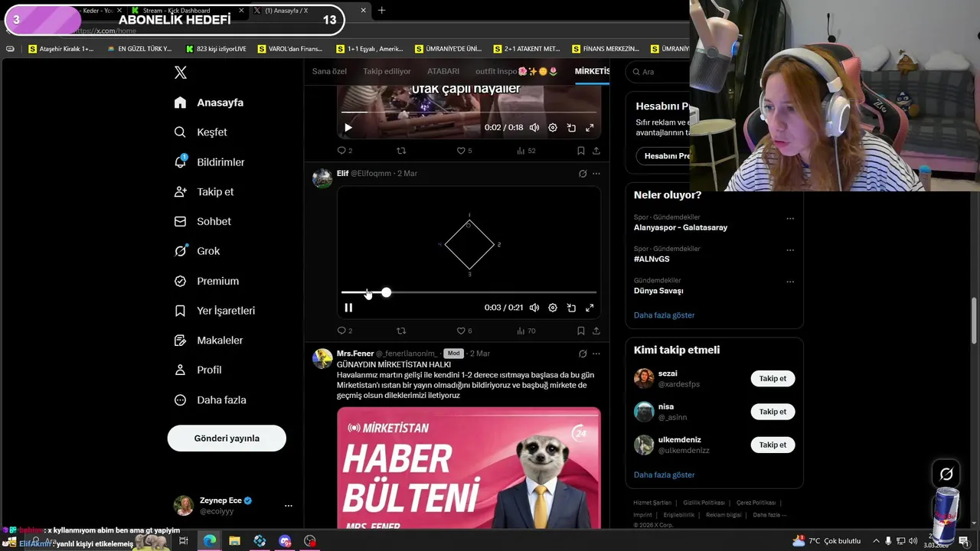Open Makaleler in sidebar
This screenshot has width=980, height=551.
click(x=208, y=341)
